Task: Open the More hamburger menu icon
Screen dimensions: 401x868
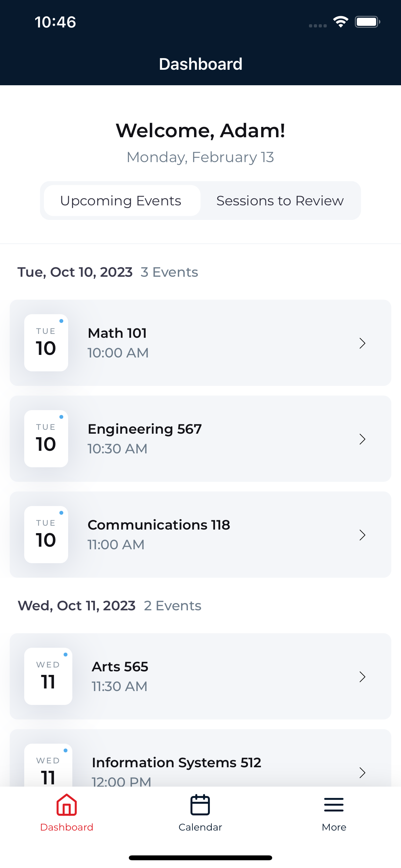Action: click(x=334, y=805)
